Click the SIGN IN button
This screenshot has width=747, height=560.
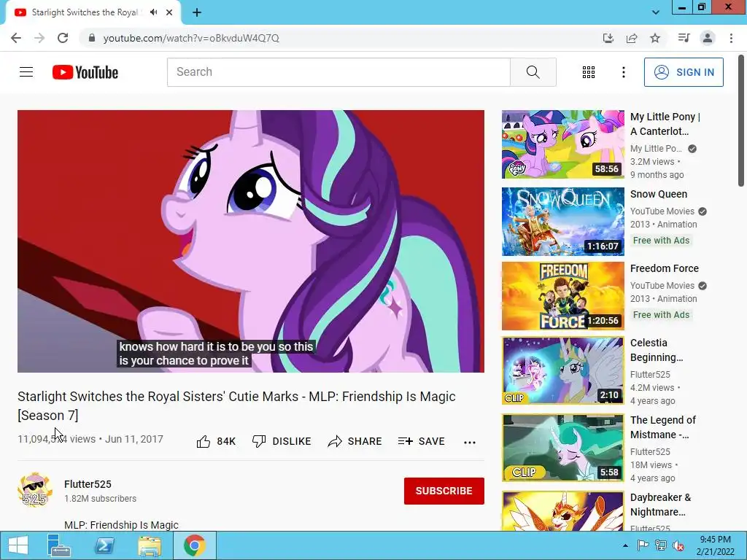(x=684, y=72)
